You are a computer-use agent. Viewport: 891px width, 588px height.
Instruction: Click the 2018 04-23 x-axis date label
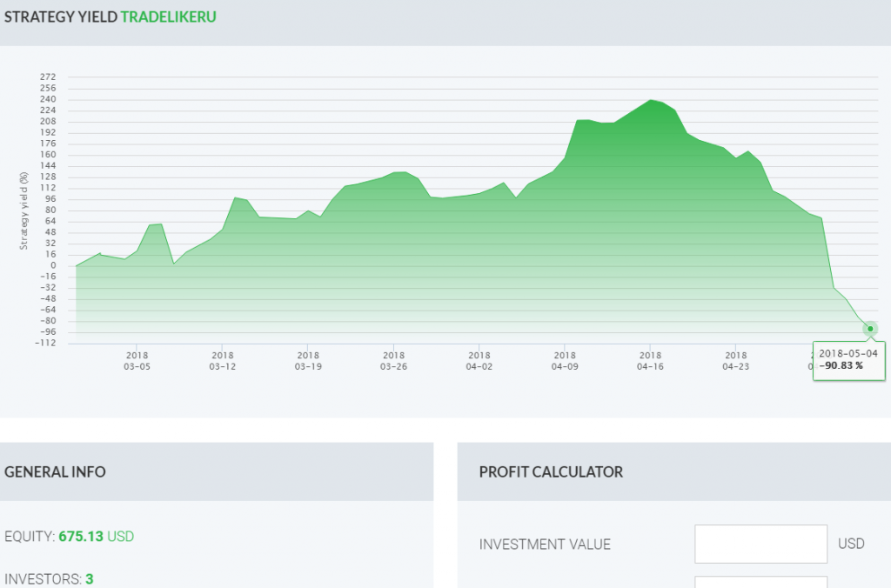coord(735,361)
